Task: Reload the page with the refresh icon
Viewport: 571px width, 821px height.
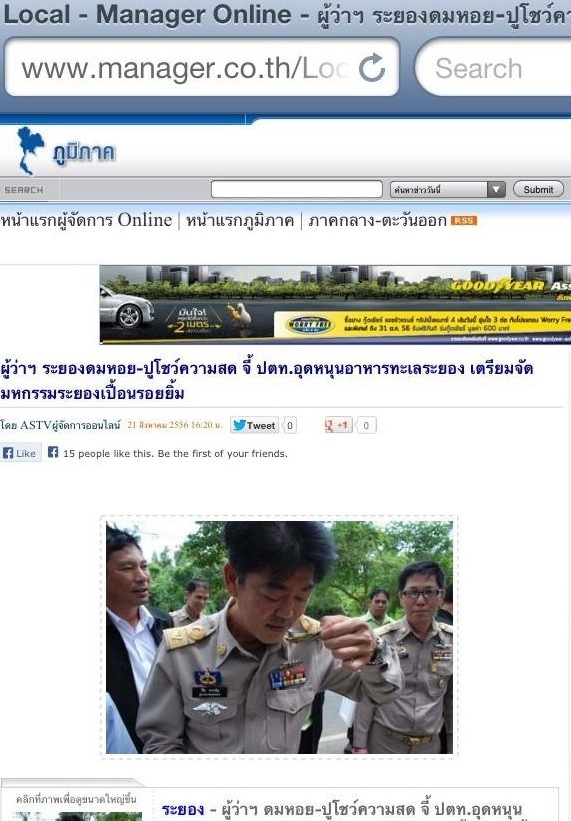Action: [x=372, y=68]
